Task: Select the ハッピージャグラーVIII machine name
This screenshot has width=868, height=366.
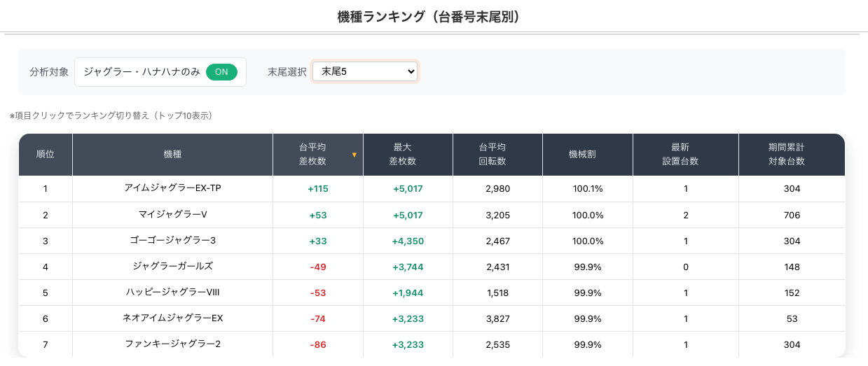Action: pos(172,293)
